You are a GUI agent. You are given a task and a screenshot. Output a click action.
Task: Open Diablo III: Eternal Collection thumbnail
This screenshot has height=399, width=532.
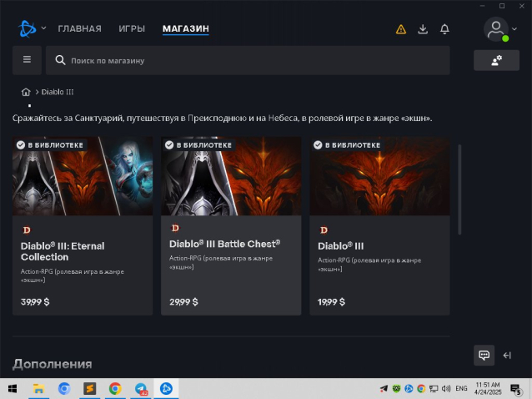83,176
